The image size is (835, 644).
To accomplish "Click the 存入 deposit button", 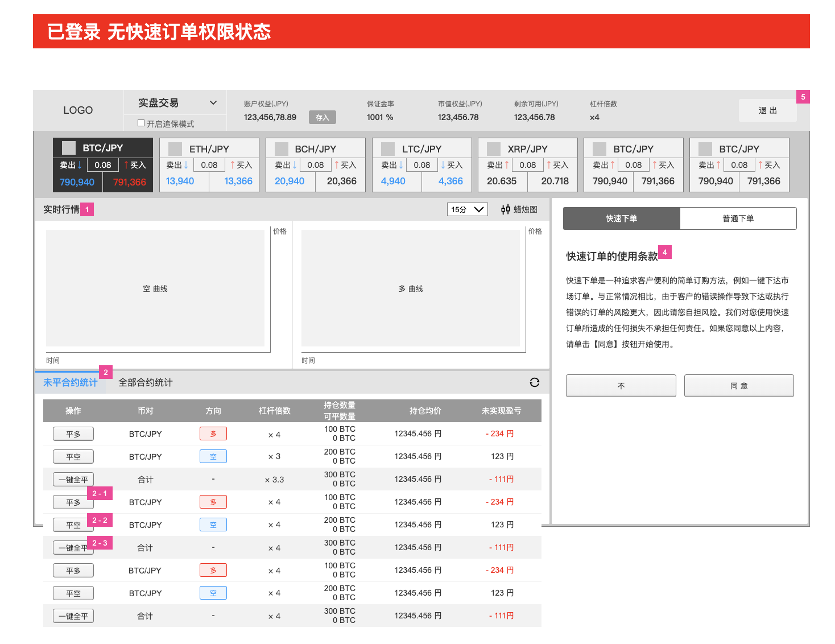I will [322, 117].
